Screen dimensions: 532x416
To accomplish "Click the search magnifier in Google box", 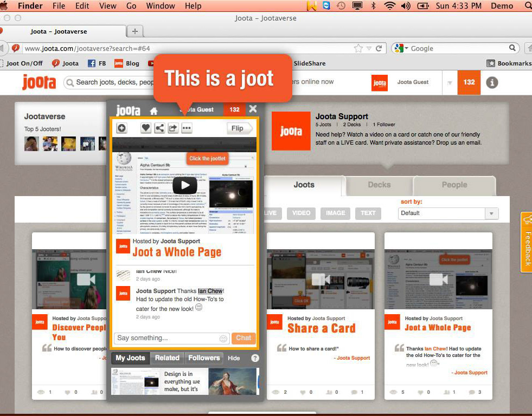I will tap(512, 48).
